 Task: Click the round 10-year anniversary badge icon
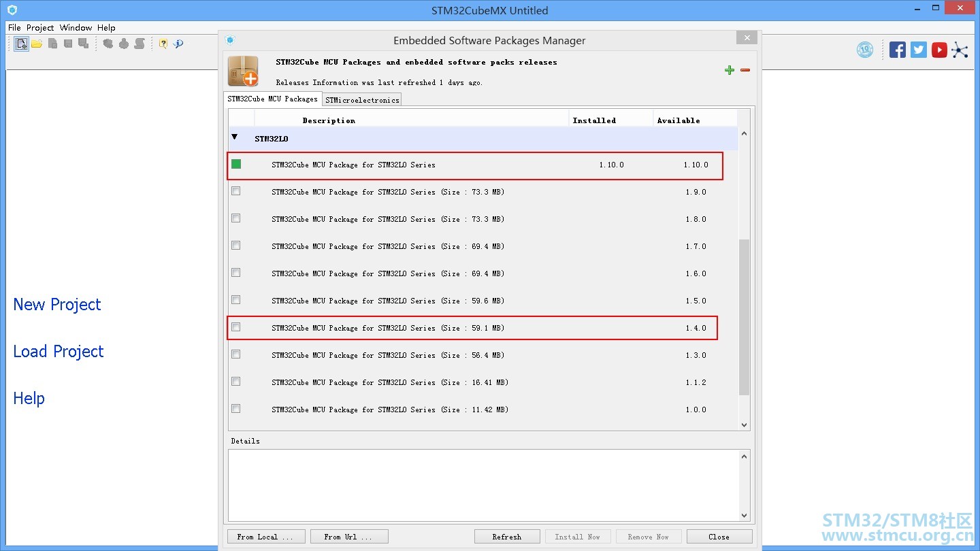(x=865, y=50)
